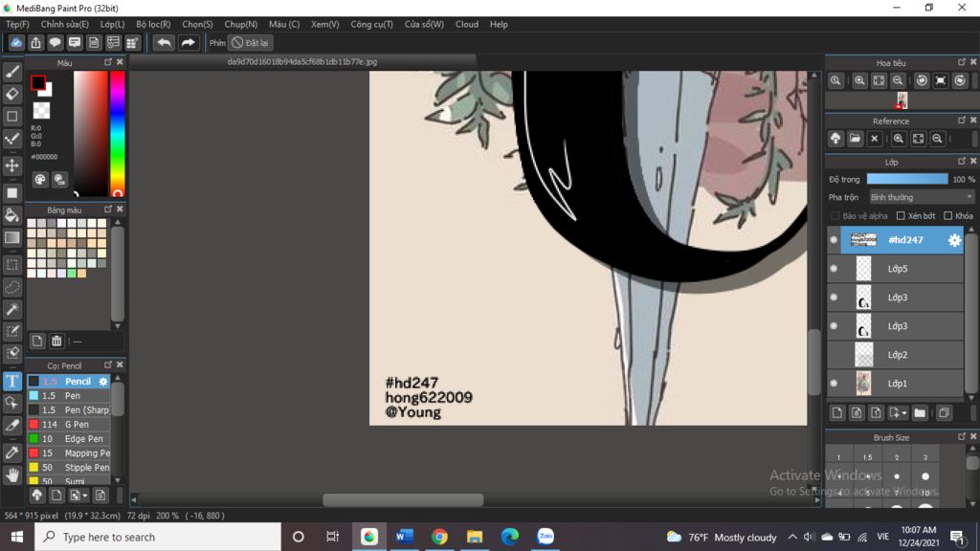Click the cloud save toolbar icon

[16, 43]
